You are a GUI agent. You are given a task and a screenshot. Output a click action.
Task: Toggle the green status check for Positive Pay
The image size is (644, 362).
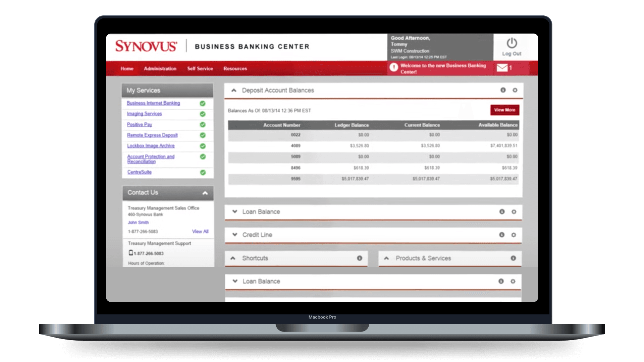(202, 125)
